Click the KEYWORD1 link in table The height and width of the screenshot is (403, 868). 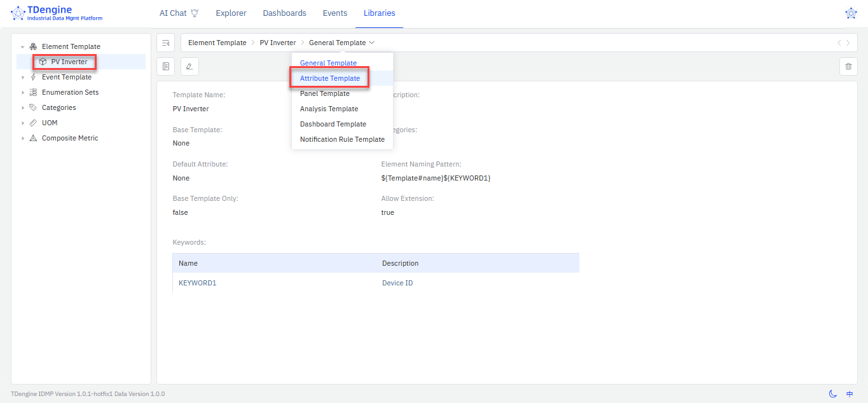(197, 283)
